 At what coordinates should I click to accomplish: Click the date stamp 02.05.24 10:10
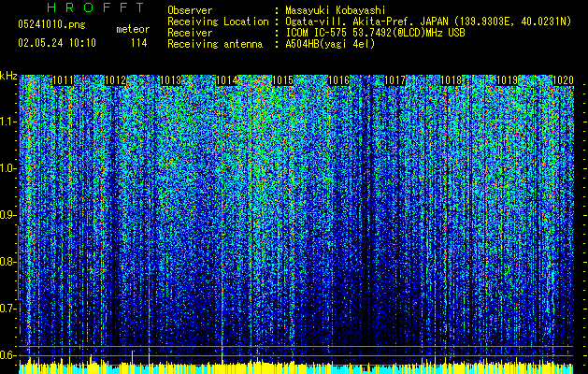[57, 43]
